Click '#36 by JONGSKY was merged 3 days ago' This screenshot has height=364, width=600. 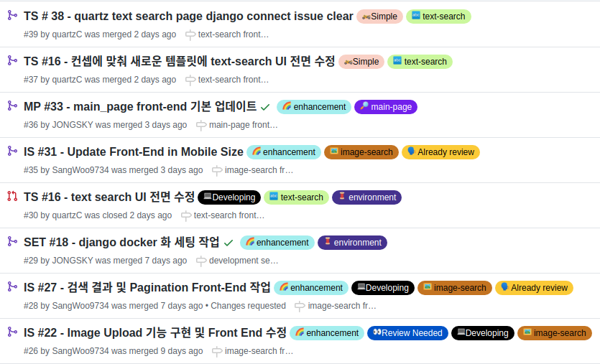tap(105, 125)
